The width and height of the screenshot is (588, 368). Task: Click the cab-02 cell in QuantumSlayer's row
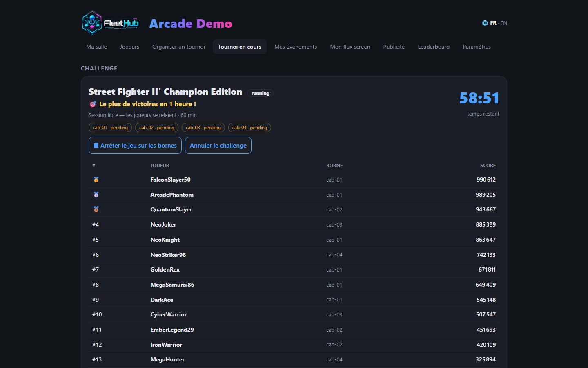(334, 209)
